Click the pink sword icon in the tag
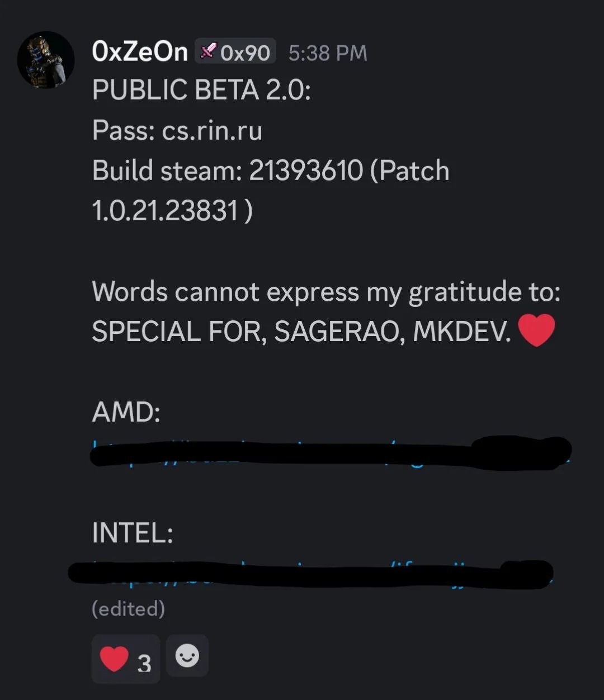 tap(209, 52)
